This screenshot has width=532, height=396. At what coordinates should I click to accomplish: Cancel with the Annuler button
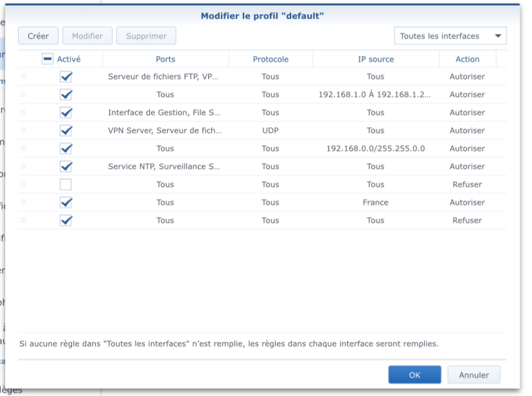point(474,375)
